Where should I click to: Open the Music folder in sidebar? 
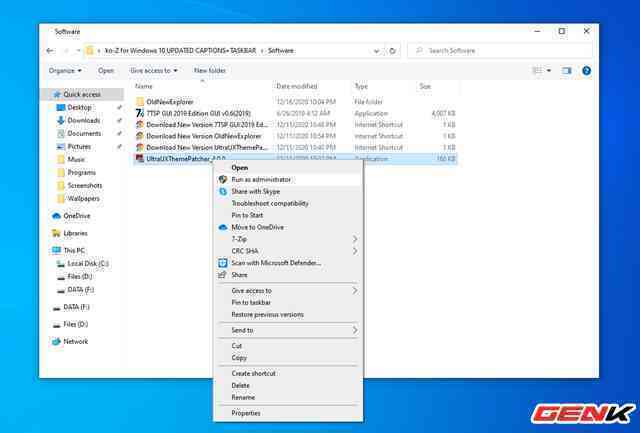76,160
